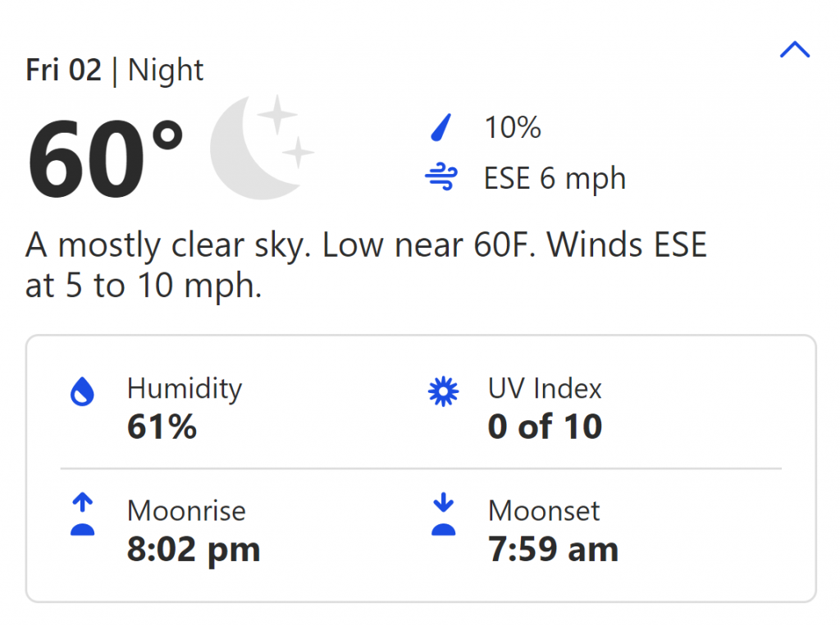Image resolution: width=840 pixels, height=626 pixels.
Task: Click the moonrise up-arrow icon
Action: 83,514
